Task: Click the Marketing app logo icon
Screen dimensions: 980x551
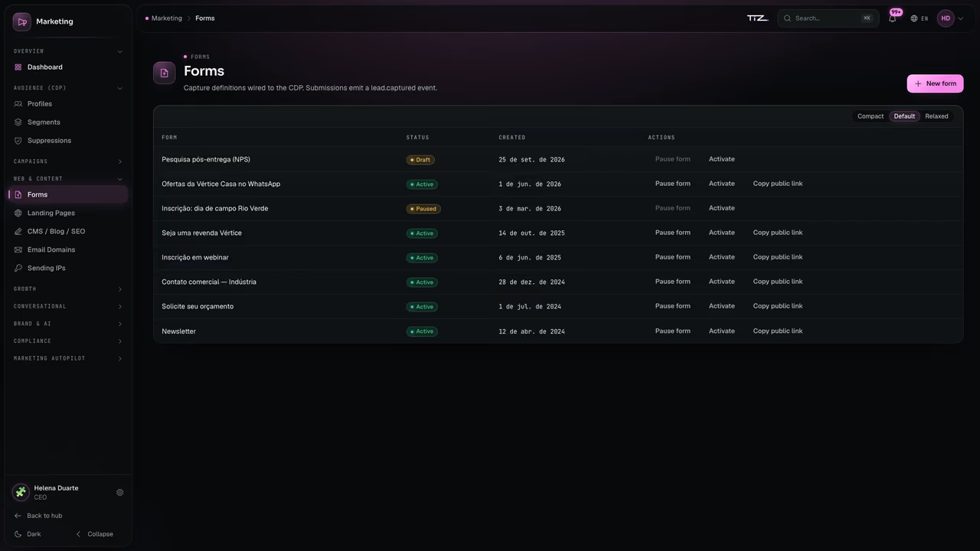Action: click(21, 21)
